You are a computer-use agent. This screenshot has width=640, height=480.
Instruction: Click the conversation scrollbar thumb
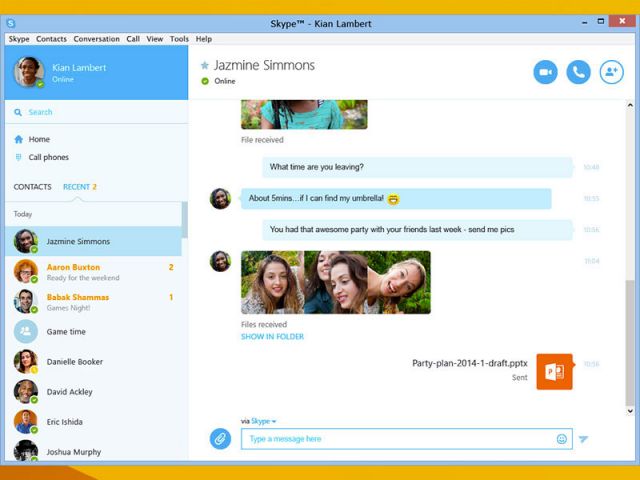coord(630,342)
